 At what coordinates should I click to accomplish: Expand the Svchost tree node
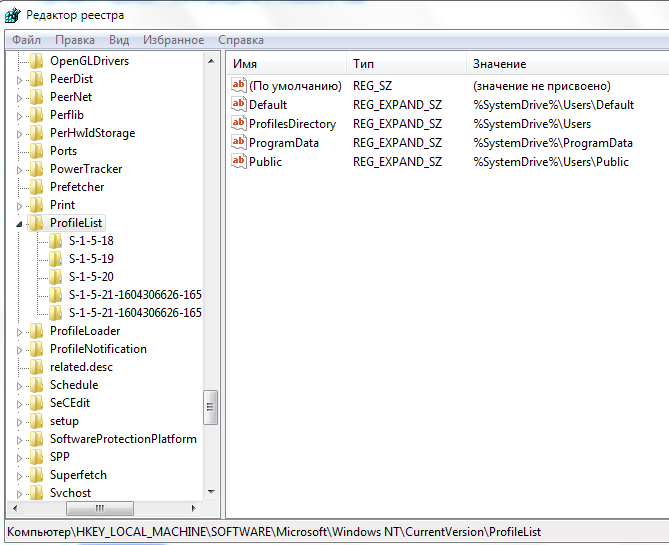tap(19, 494)
